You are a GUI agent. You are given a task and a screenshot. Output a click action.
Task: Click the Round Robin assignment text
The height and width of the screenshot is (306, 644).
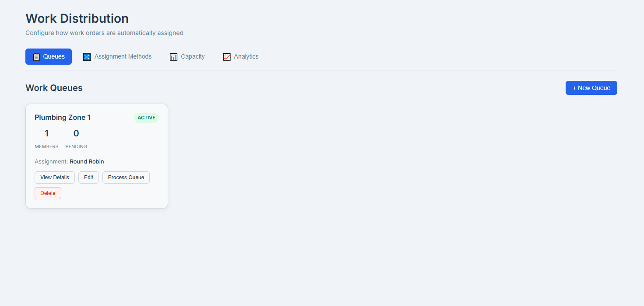pos(87,162)
